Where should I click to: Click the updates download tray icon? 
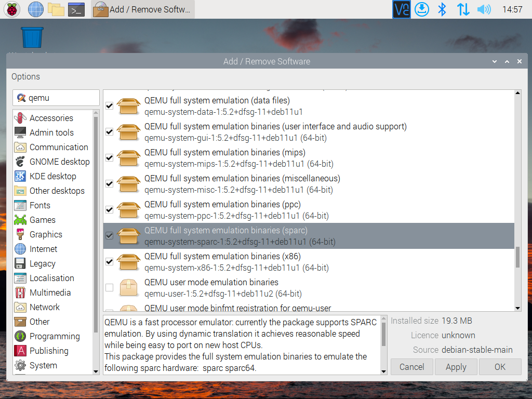click(x=422, y=9)
